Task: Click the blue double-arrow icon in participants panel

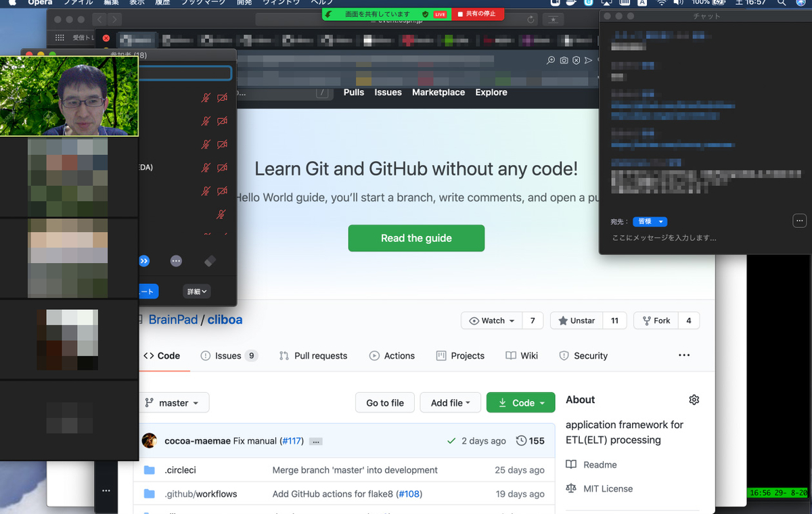Action: click(x=144, y=261)
